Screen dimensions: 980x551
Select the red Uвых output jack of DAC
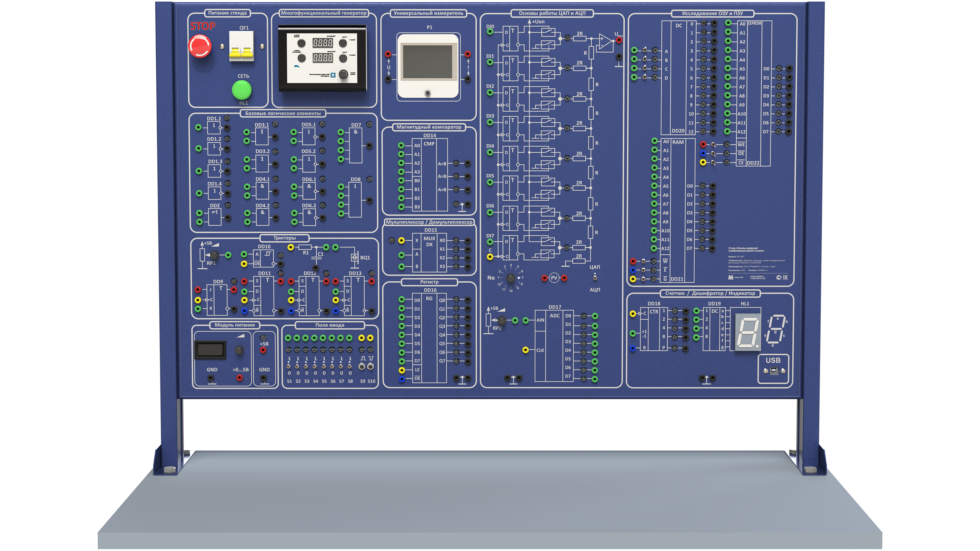tap(619, 40)
